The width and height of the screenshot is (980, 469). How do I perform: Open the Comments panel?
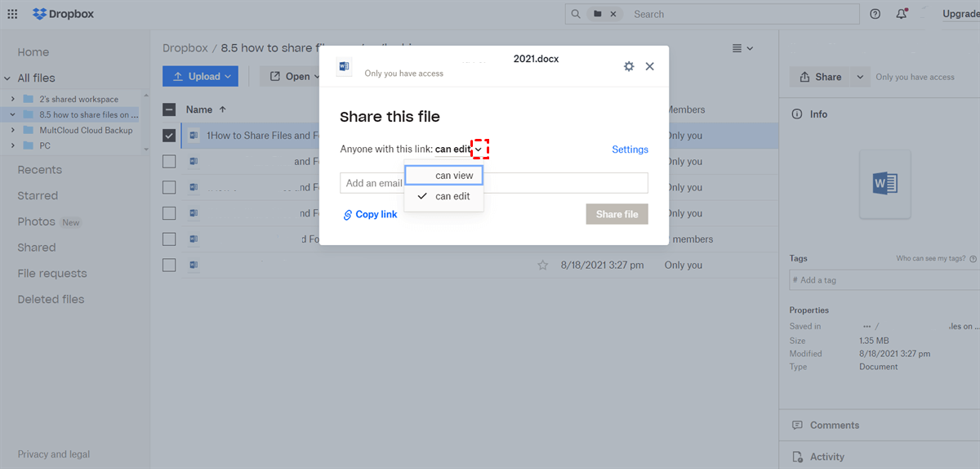click(833, 425)
